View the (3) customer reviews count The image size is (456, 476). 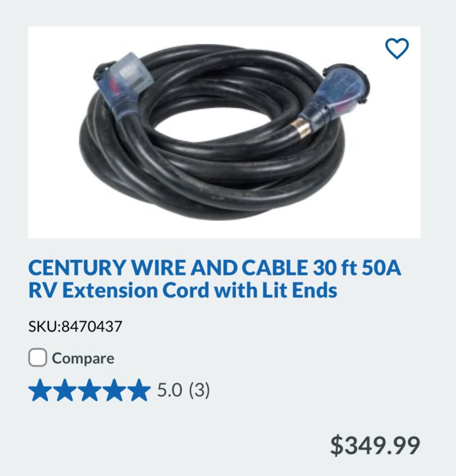tap(199, 390)
